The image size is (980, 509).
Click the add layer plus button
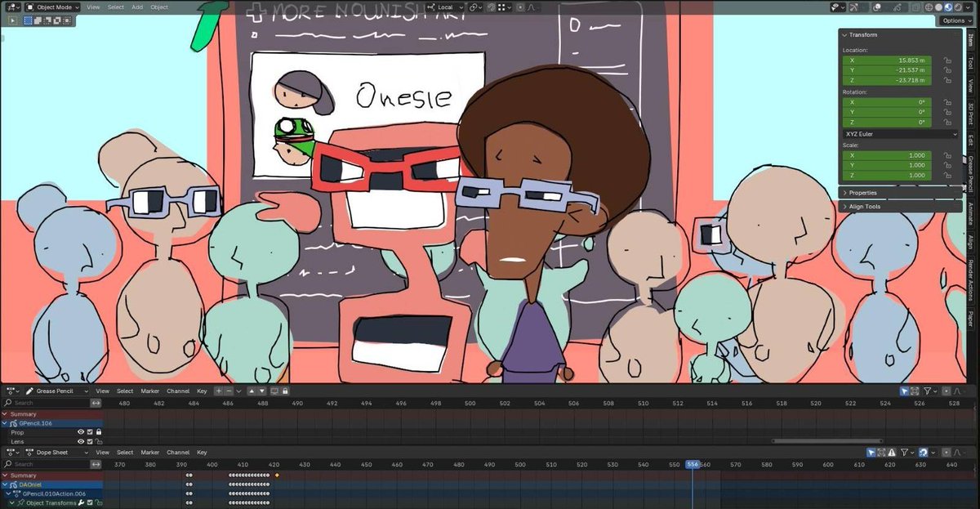point(219,391)
